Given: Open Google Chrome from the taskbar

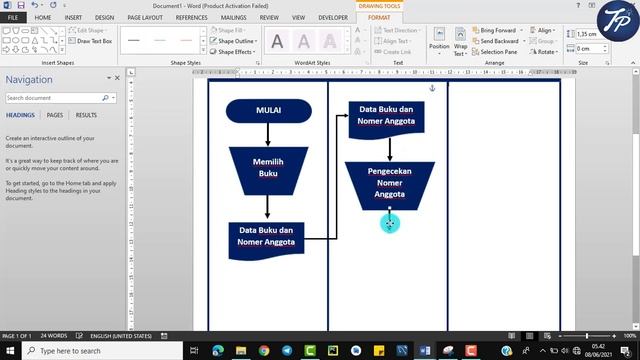Looking at the screenshot, I should click(x=264, y=351).
